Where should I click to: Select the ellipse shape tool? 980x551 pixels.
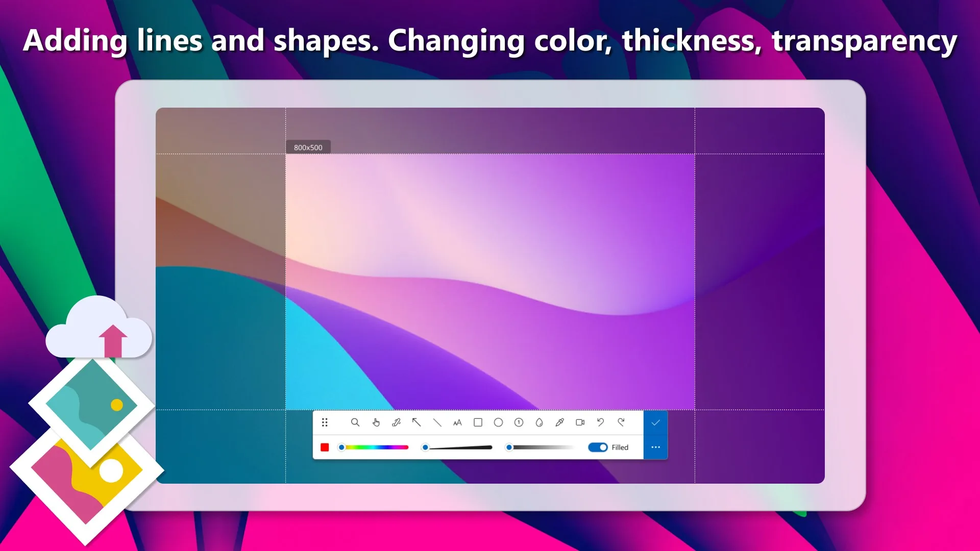pos(499,422)
